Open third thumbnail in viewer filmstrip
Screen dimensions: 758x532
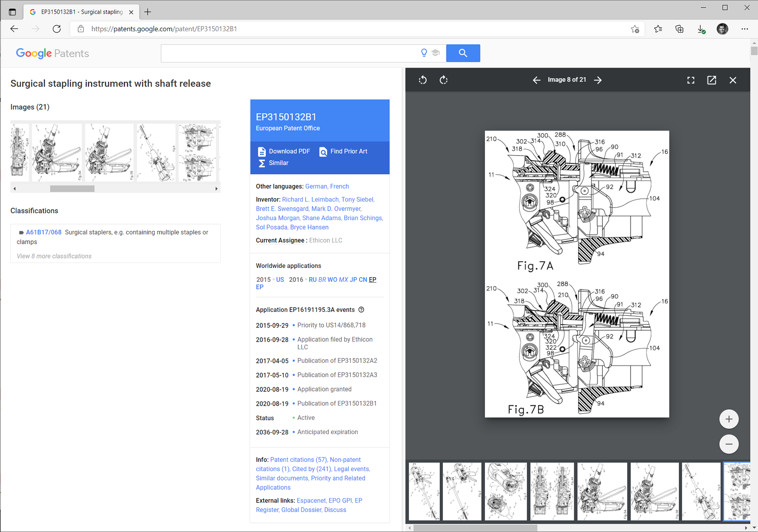506,491
